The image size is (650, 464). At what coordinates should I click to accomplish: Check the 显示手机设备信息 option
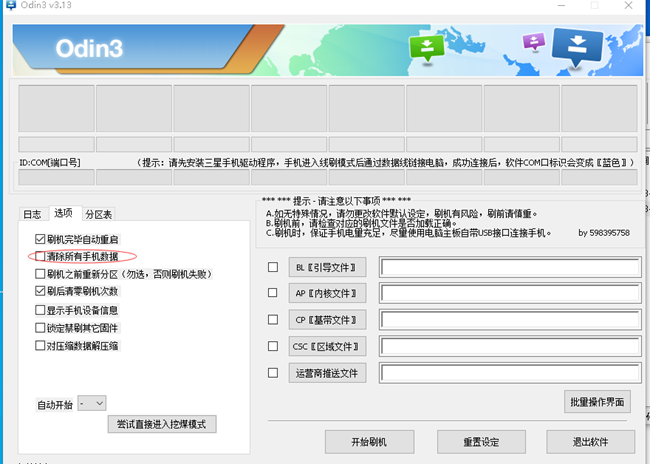40,310
